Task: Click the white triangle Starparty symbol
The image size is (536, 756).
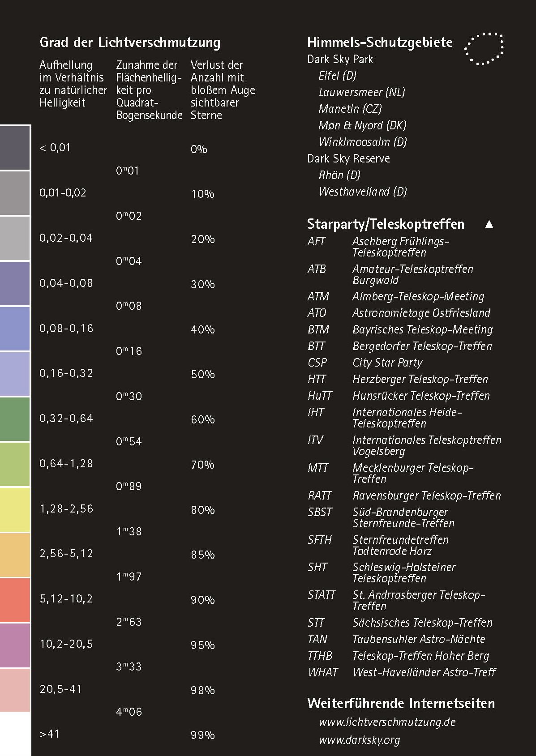Action: point(489,224)
